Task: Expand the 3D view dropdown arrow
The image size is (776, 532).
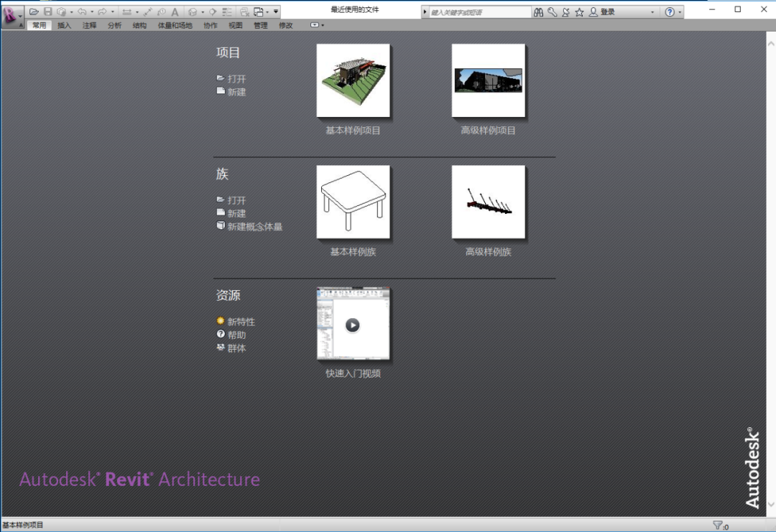Action: tap(203, 12)
